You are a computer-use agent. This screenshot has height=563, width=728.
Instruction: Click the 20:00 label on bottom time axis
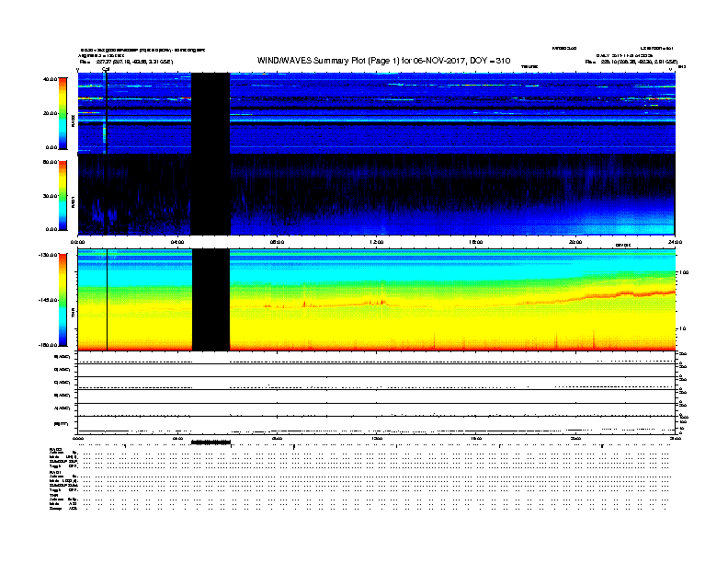[x=575, y=438]
